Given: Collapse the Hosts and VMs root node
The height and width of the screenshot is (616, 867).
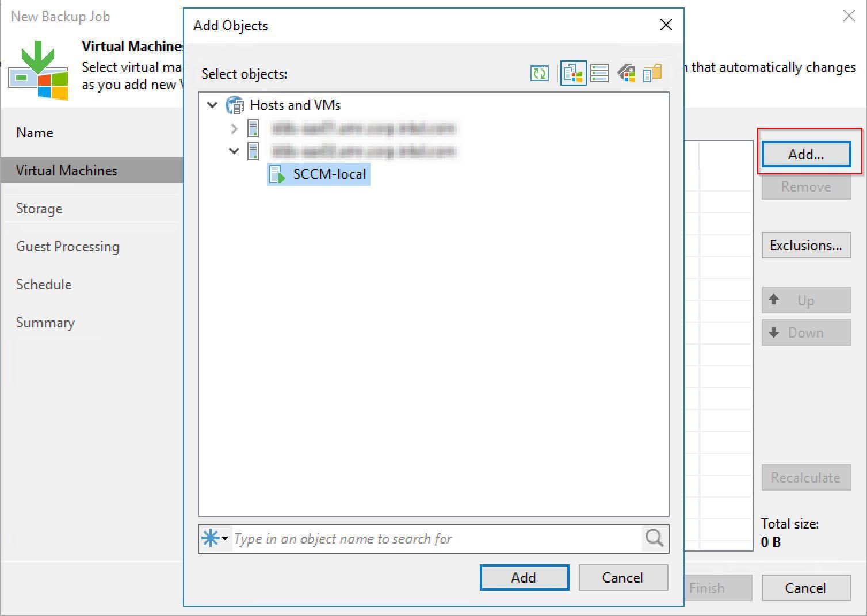Looking at the screenshot, I should coord(213,105).
